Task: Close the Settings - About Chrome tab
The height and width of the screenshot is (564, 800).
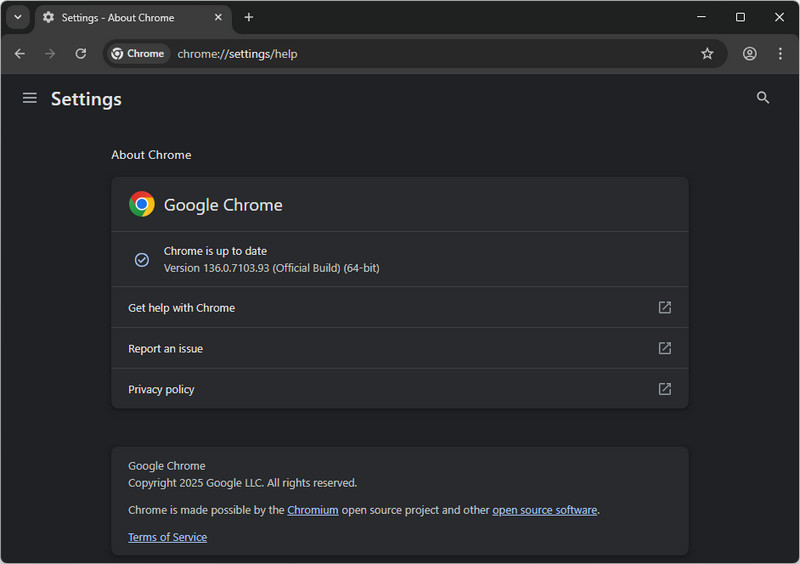Action: click(218, 17)
